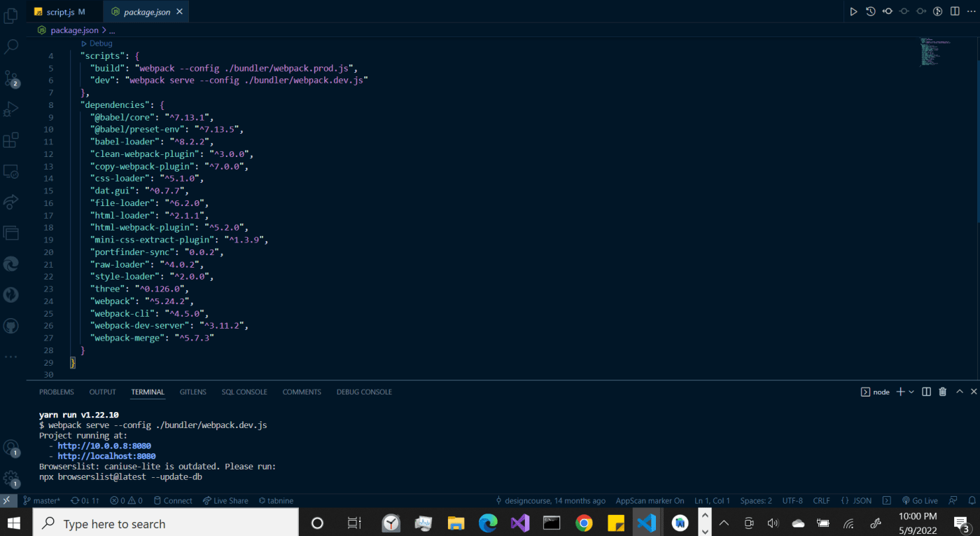The width and height of the screenshot is (980, 536).
Task: Open the Search view in activity bar
Action: click(x=11, y=47)
